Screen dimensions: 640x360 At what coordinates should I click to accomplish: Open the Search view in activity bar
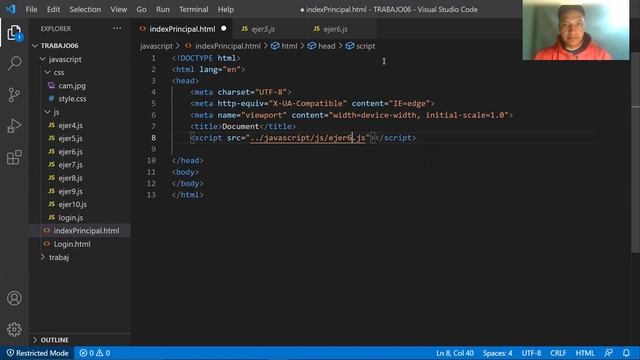pyautogui.click(x=14, y=63)
